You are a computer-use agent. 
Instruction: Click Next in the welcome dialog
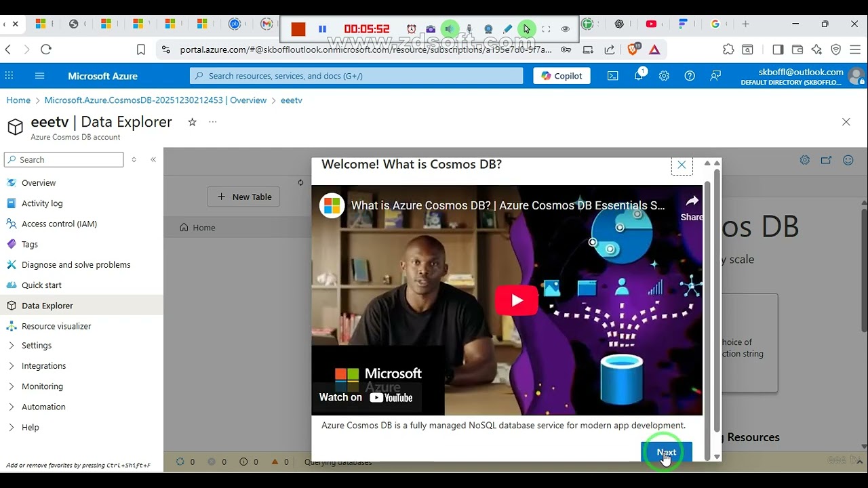666,451
